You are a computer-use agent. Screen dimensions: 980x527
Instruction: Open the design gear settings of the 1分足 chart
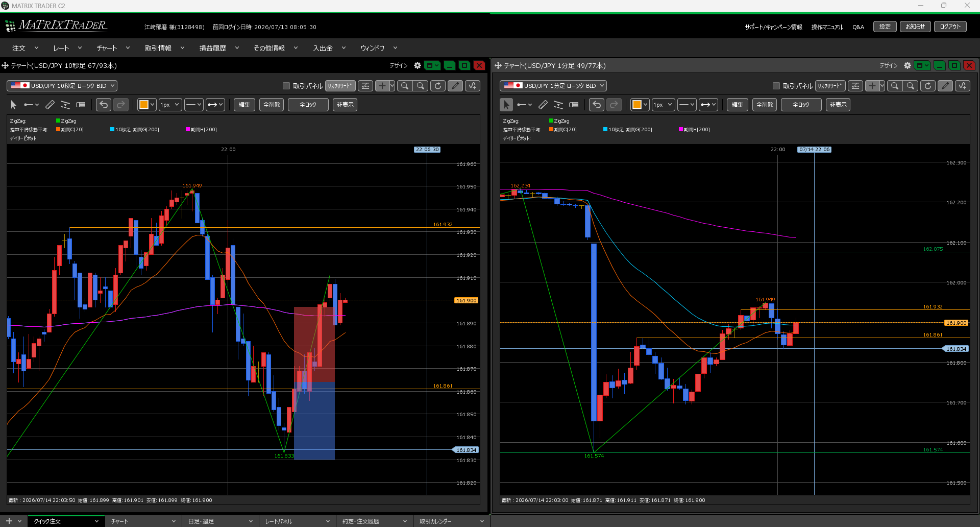(908, 65)
